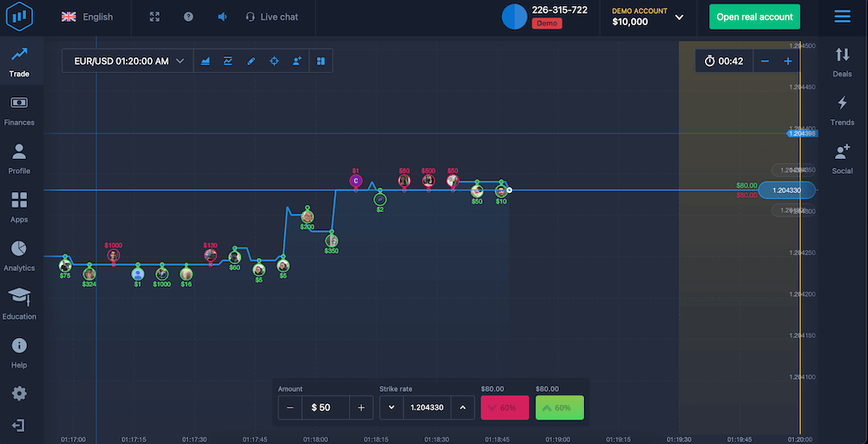
Task: Open the hamburger main menu
Action: [842, 17]
